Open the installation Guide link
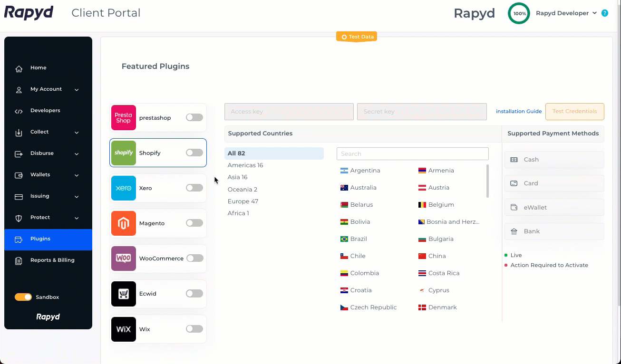621x364 pixels. coord(519,112)
